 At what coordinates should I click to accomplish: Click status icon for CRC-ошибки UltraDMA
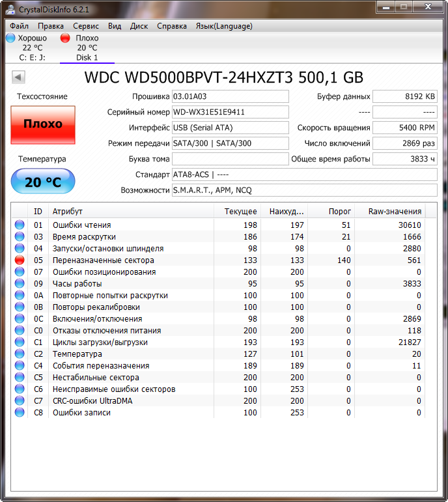[x=20, y=400]
